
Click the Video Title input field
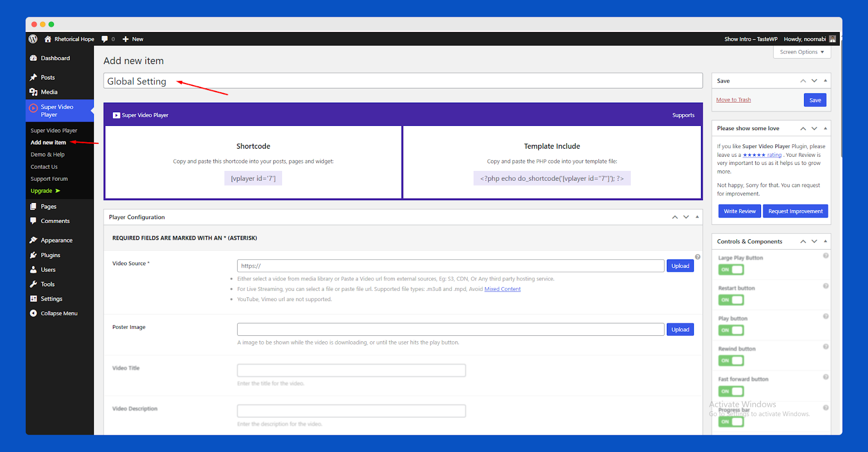pyautogui.click(x=351, y=370)
